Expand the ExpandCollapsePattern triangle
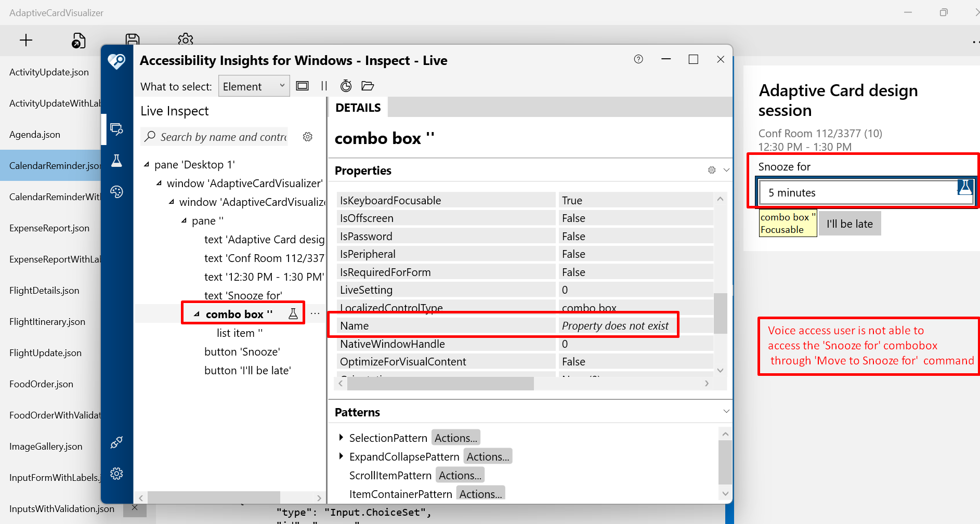Screen dimensions: 980x524 [x=341, y=456]
